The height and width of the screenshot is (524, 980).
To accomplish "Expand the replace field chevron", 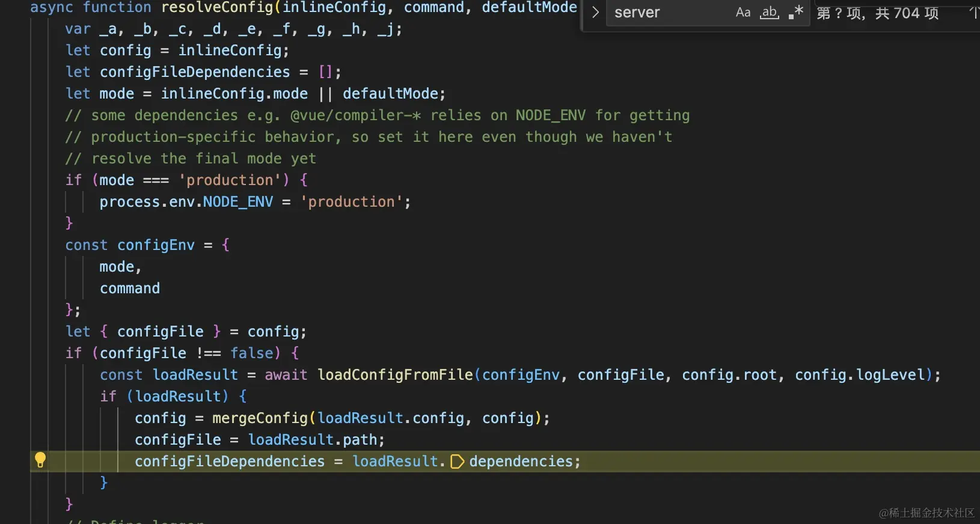I will (595, 12).
